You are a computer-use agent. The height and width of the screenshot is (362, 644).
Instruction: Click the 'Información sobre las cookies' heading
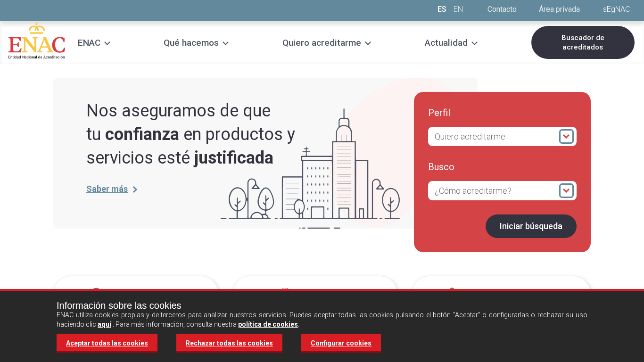(119, 305)
